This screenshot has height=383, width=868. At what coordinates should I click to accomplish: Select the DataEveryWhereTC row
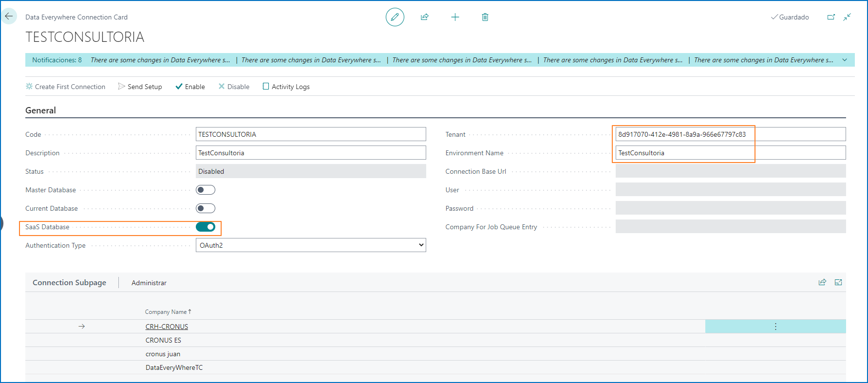[x=435, y=367]
